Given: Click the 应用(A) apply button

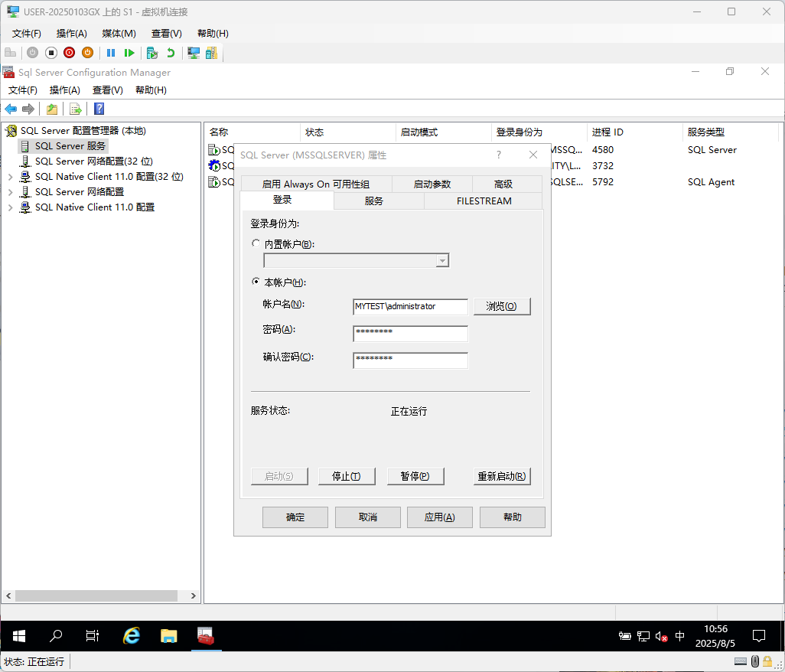Looking at the screenshot, I should 440,517.
